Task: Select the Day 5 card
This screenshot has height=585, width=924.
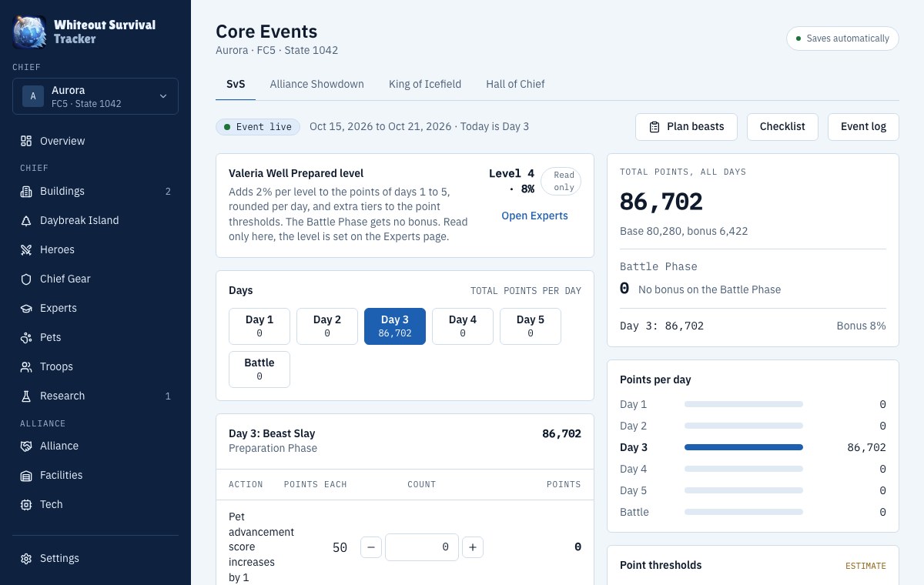Action: tap(531, 326)
